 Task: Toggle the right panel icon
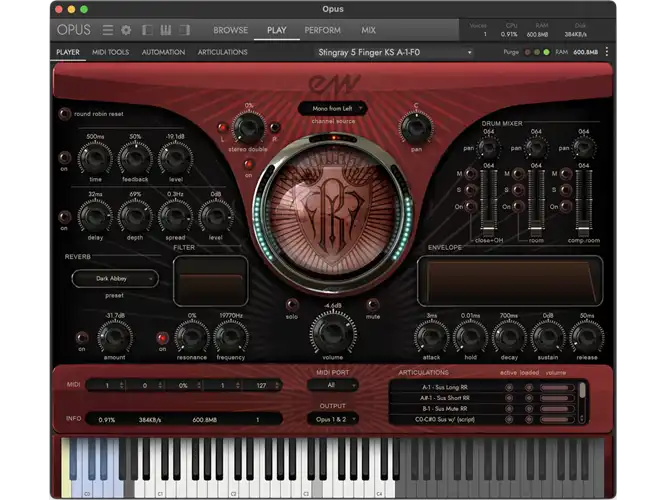184,30
